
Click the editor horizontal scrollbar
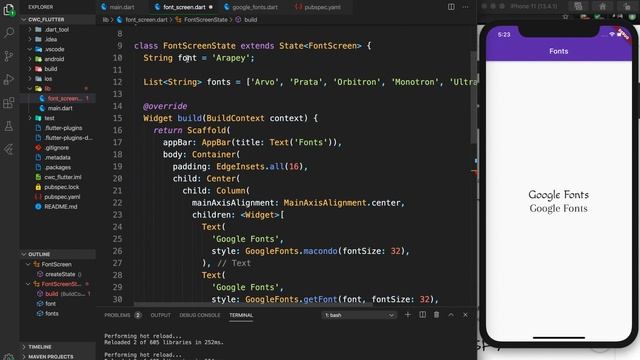coord(253,304)
